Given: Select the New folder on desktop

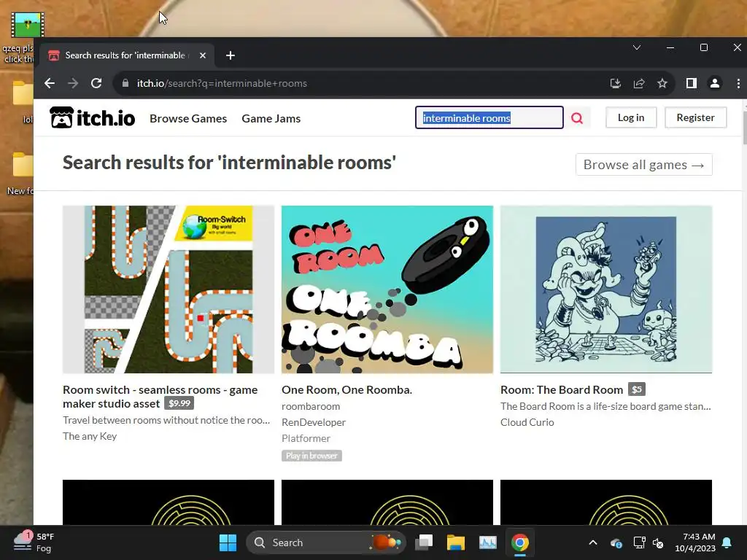Looking at the screenshot, I should pyautogui.click(x=20, y=174).
